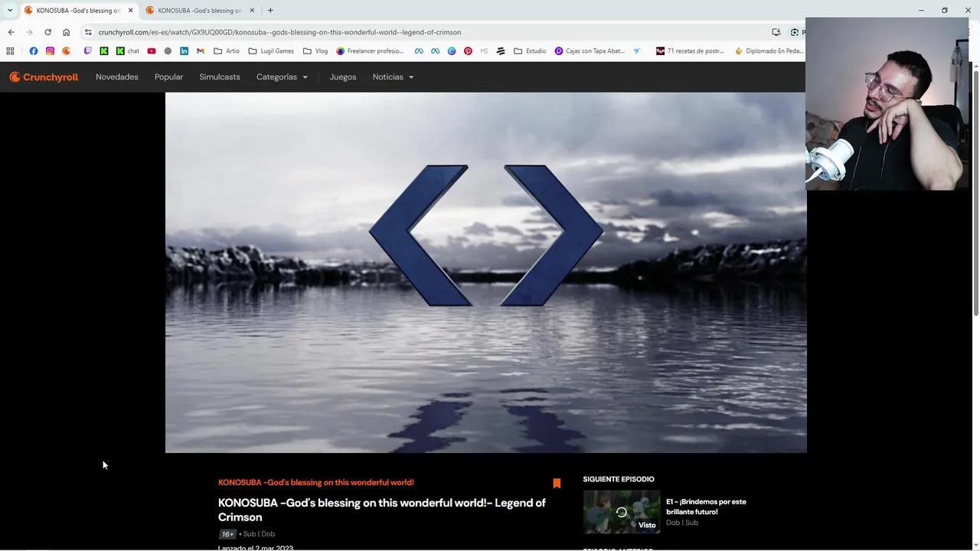Open the YouTube bookmark icon
980x551 pixels.
coord(152,51)
